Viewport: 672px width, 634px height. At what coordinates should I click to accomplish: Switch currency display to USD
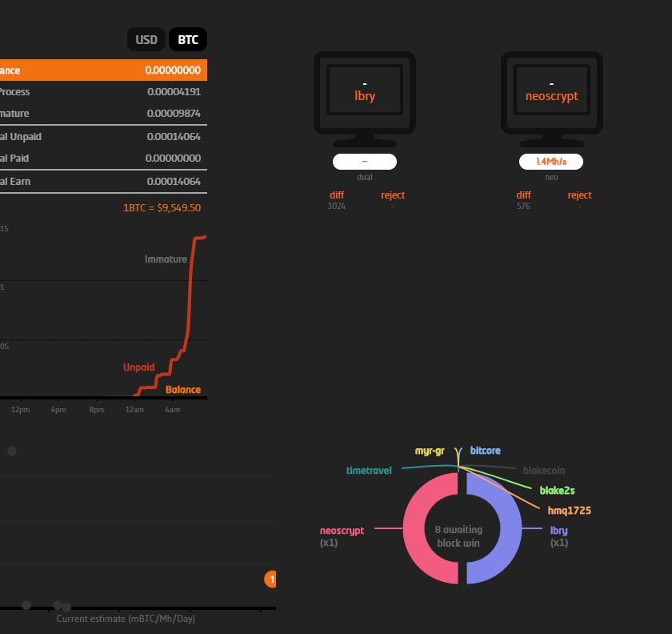(x=146, y=38)
